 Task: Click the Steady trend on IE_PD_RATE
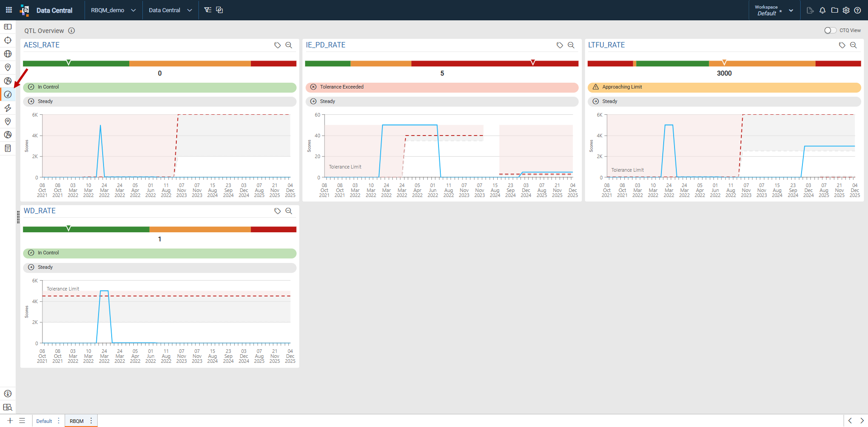point(442,102)
